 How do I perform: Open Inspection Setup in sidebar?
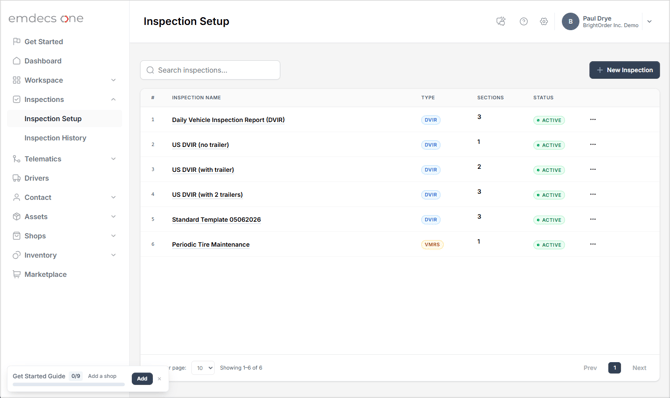click(x=65, y=118)
